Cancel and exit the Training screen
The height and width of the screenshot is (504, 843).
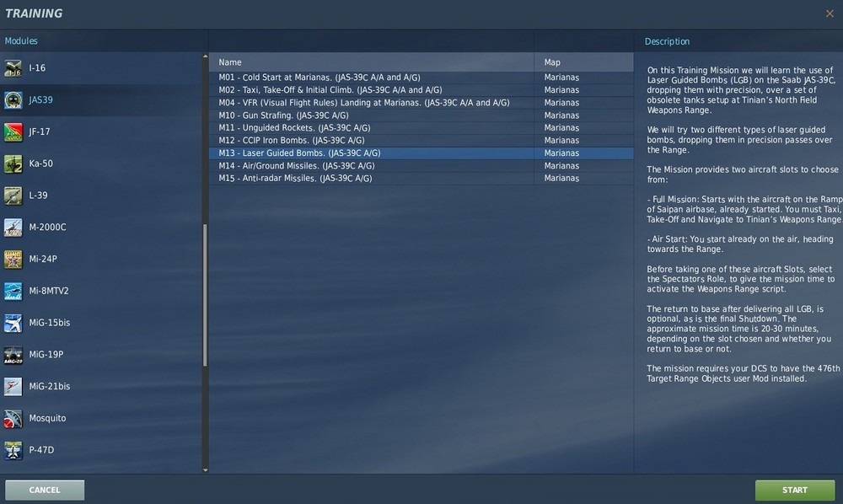(45, 490)
